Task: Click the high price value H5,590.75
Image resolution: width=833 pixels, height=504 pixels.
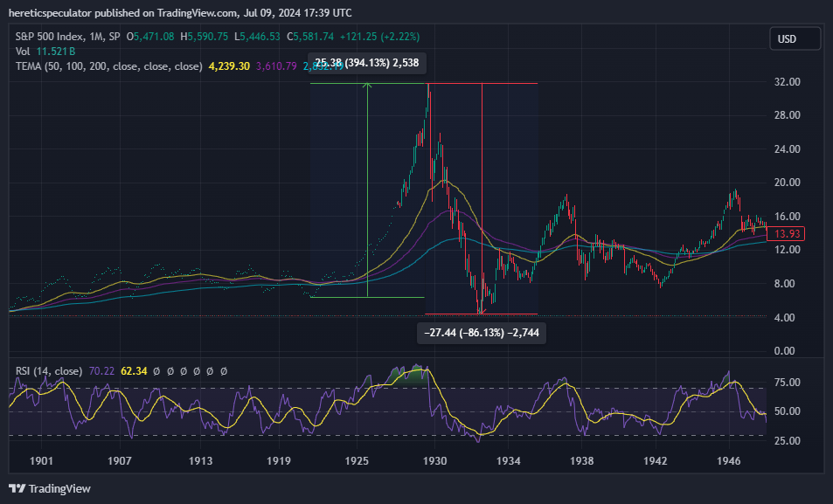Action: 205,37
